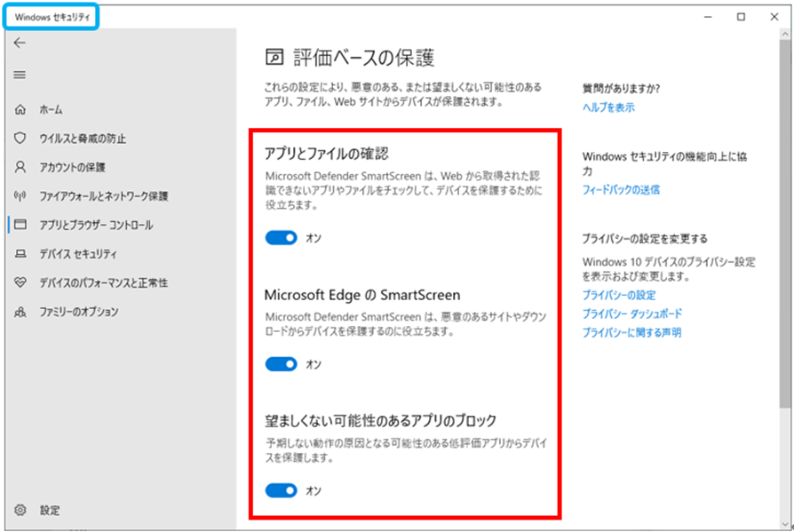This screenshot has height=532, width=794.
Task: Select the デバイスのパフォーマンスと正常性 heart icon
Action: 20,282
